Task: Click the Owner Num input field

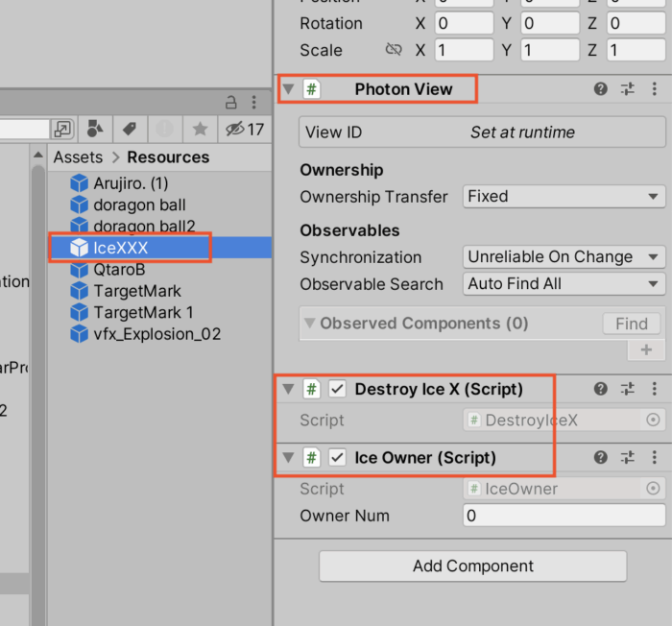Action: [x=563, y=516]
